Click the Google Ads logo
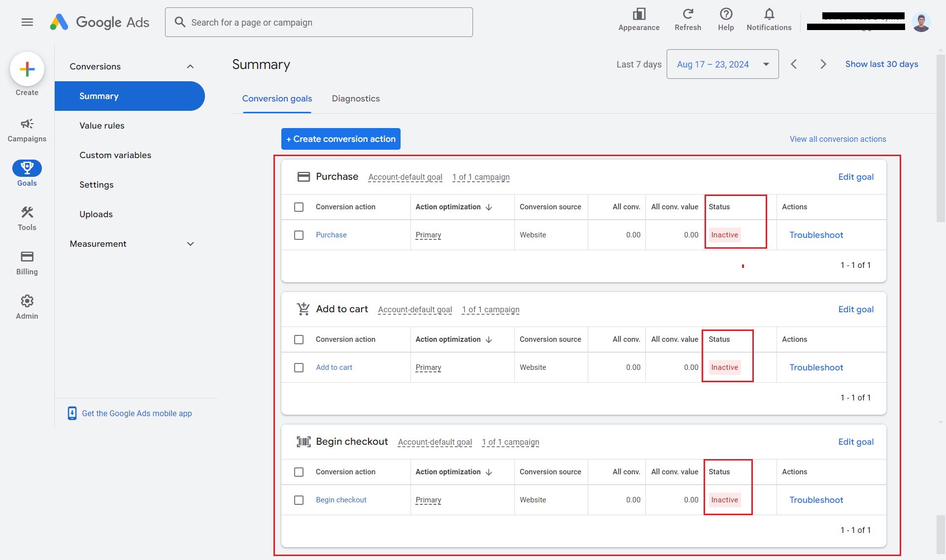Viewport: 946px width, 560px height. [99, 22]
